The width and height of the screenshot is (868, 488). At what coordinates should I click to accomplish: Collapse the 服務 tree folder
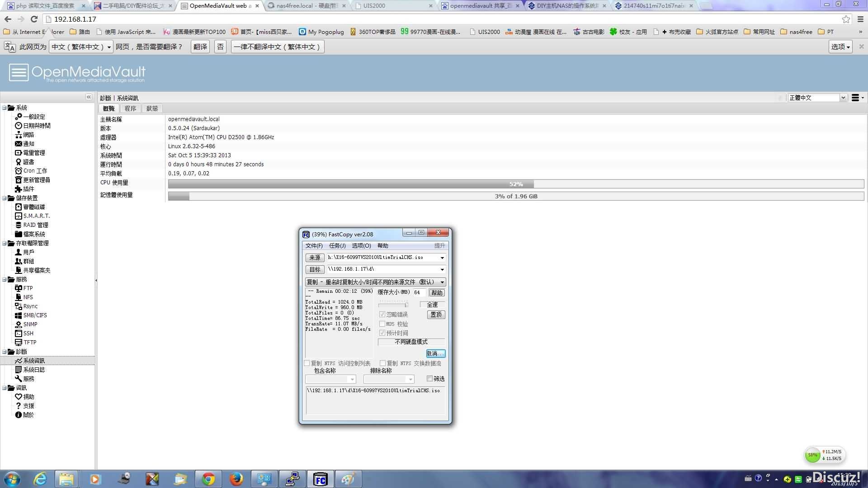pyautogui.click(x=5, y=279)
